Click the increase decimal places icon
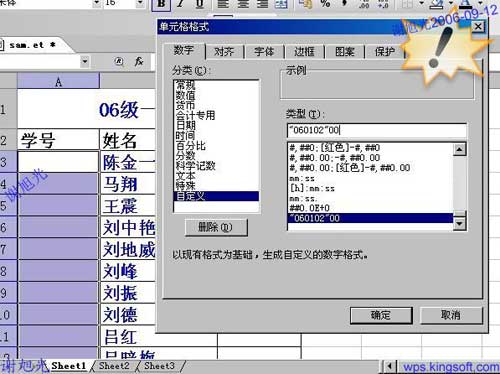The image size is (500, 374). 364,4
